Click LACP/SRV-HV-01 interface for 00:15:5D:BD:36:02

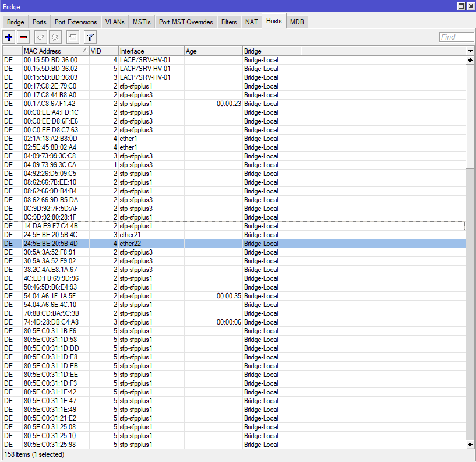point(145,69)
